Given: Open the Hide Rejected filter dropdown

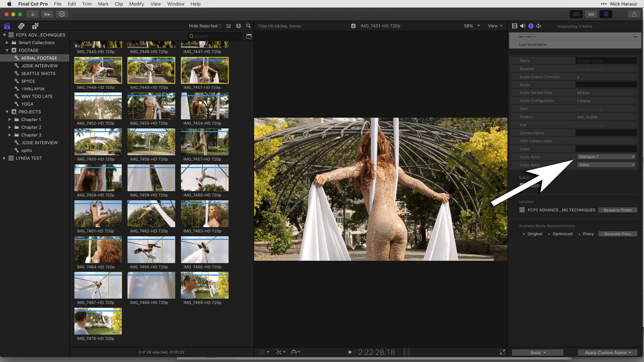Looking at the screenshot, I should coord(205,26).
